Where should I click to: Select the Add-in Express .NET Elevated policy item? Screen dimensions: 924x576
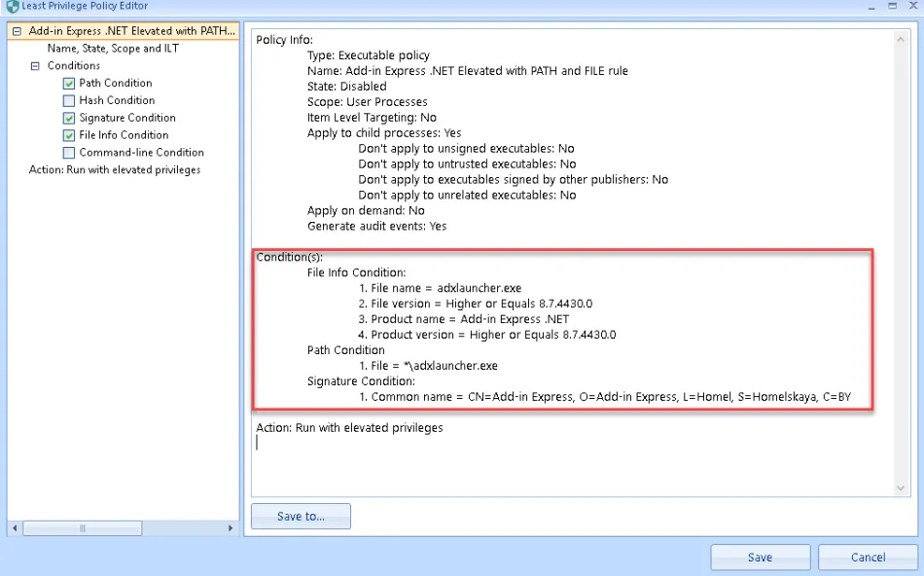coord(131,31)
